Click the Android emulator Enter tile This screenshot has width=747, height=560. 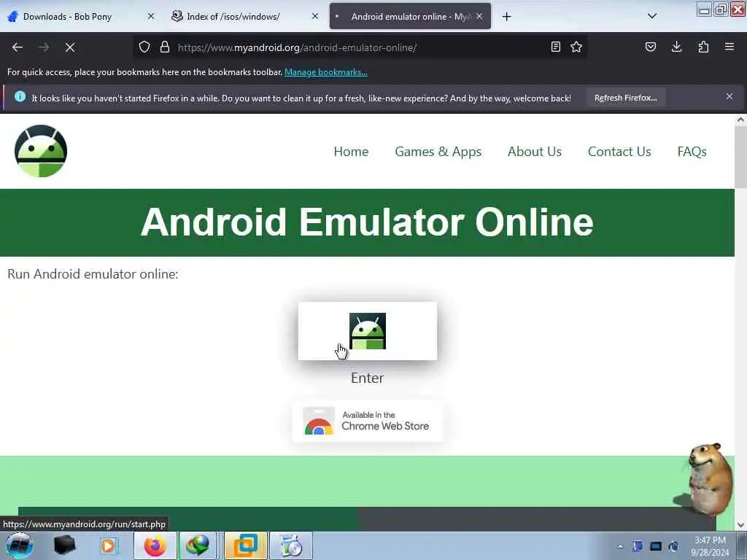368,331
